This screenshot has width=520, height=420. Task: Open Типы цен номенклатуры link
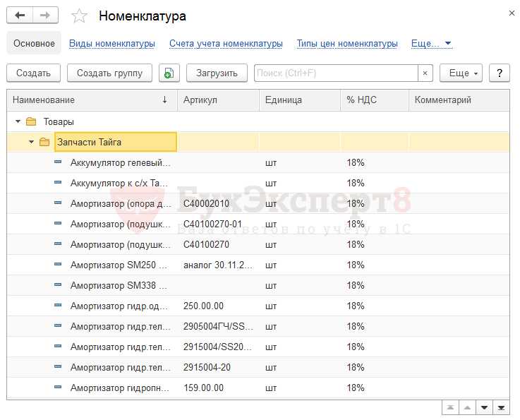(x=347, y=44)
